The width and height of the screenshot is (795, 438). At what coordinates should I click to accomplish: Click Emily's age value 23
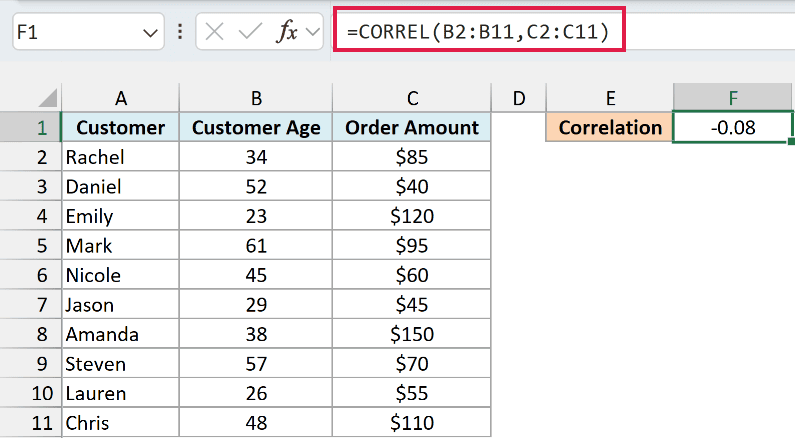click(x=256, y=216)
